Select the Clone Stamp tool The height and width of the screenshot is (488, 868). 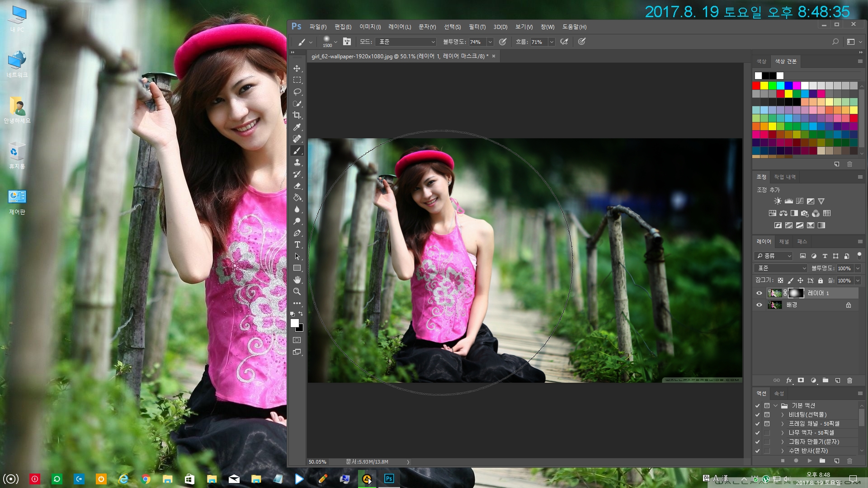point(297,162)
